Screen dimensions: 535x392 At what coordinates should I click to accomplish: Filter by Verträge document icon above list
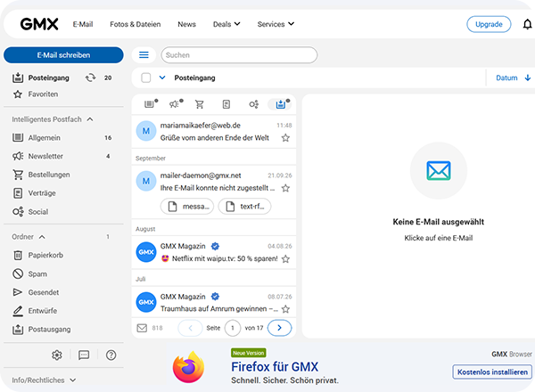point(226,104)
